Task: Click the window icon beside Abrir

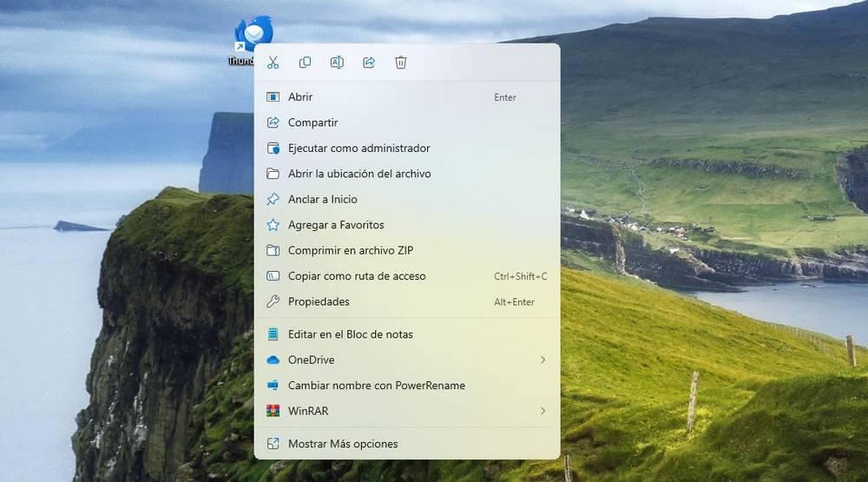Action: click(x=273, y=97)
